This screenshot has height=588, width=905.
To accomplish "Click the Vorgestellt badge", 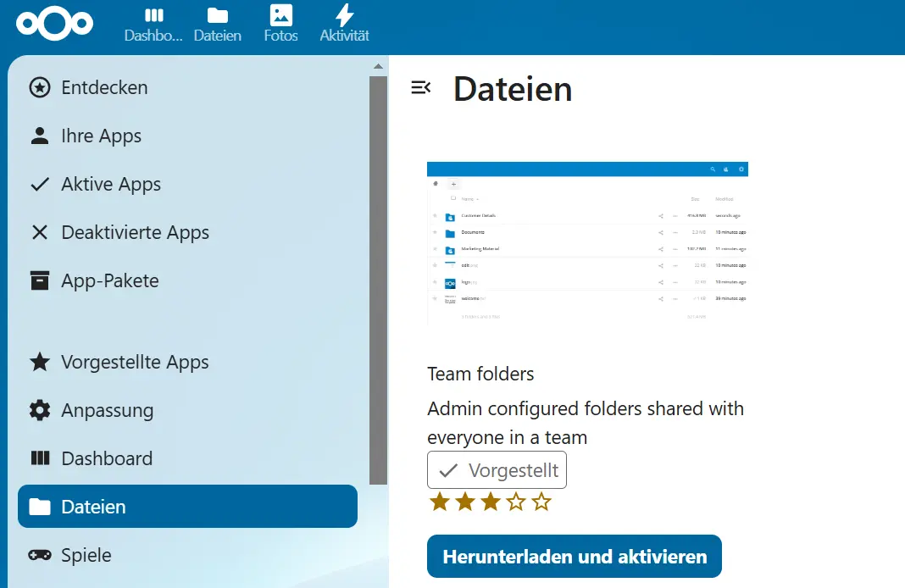I will pos(497,470).
